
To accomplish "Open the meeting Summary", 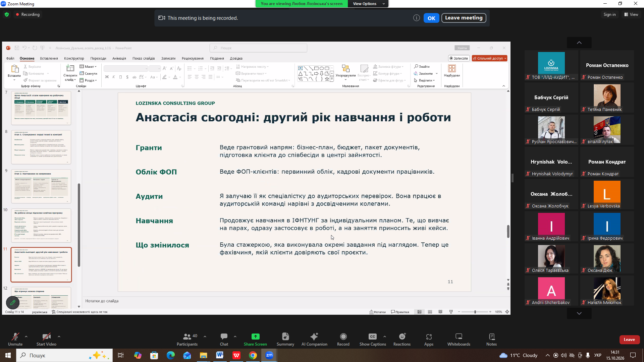I will 285,339.
